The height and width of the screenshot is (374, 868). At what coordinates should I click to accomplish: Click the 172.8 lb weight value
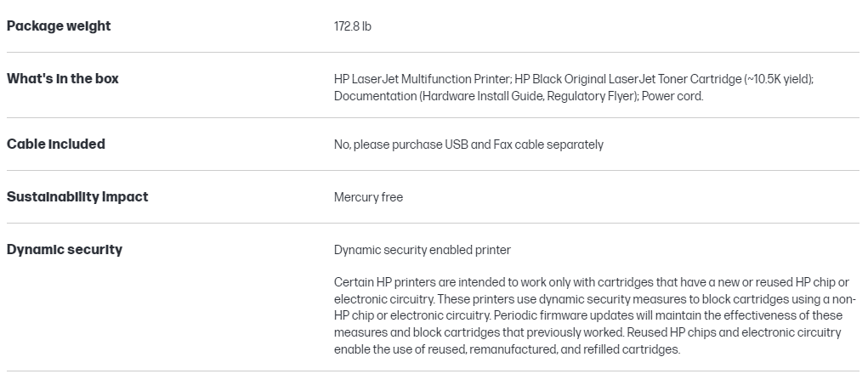pyautogui.click(x=352, y=26)
